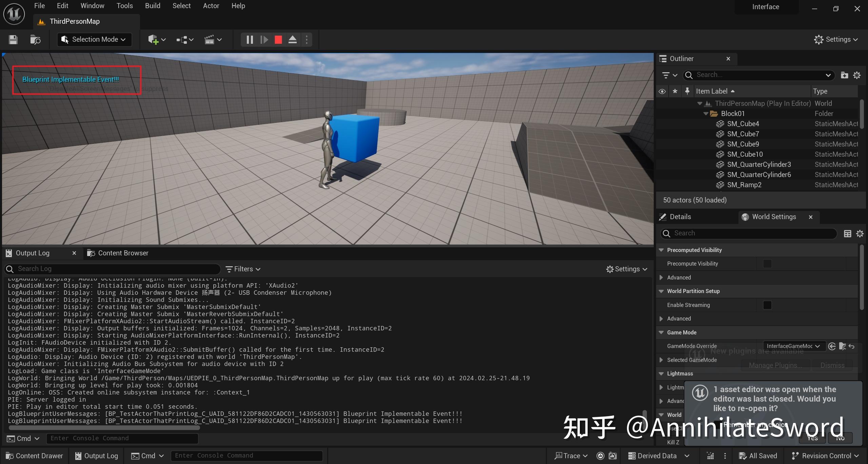The image size is (868, 464).
Task: Click the Manage Plugins link
Action: pos(775,365)
